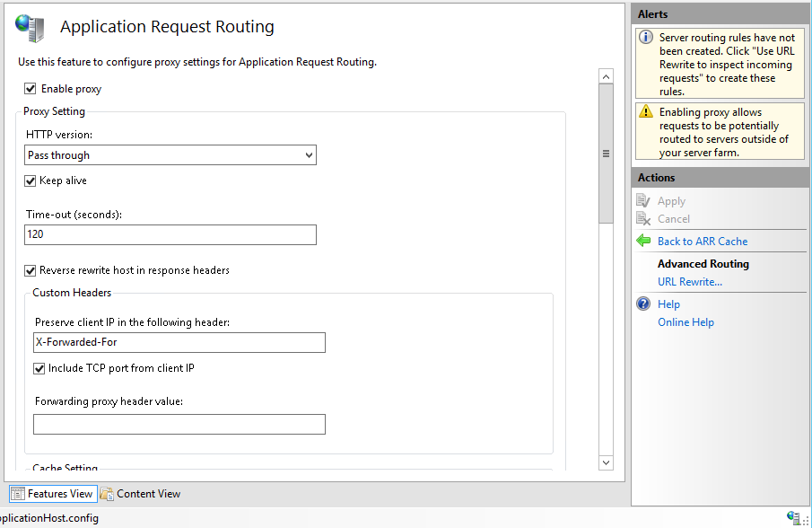The height and width of the screenshot is (528, 812).
Task: Open the Online Help link
Action: pyautogui.click(x=685, y=321)
